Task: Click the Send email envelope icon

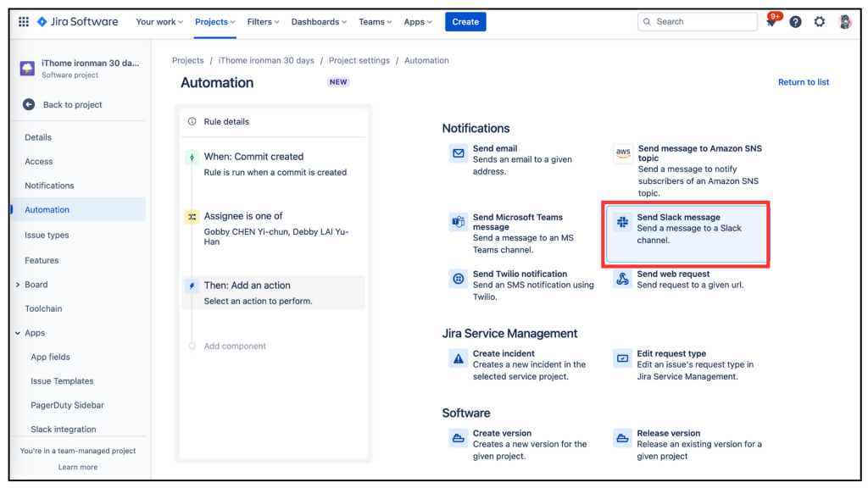Action: [x=459, y=153]
